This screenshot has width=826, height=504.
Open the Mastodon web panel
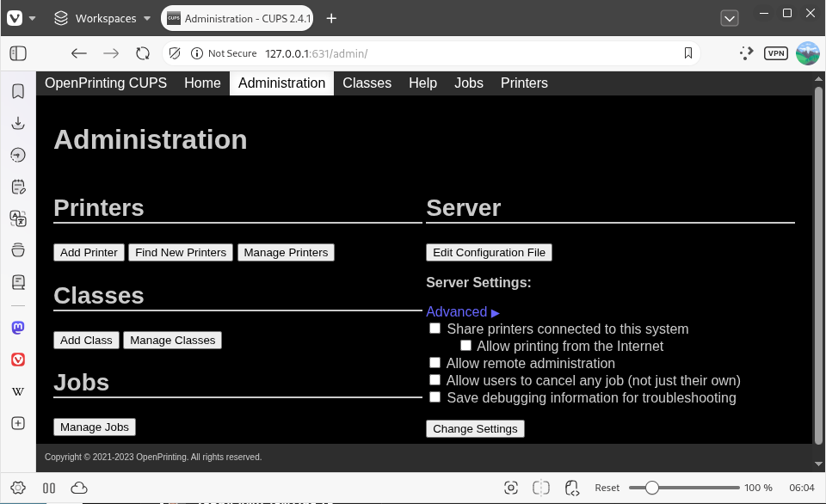(18, 327)
